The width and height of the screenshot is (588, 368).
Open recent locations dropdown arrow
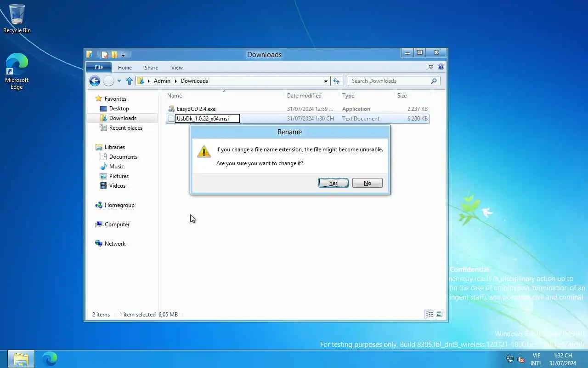coord(119,81)
